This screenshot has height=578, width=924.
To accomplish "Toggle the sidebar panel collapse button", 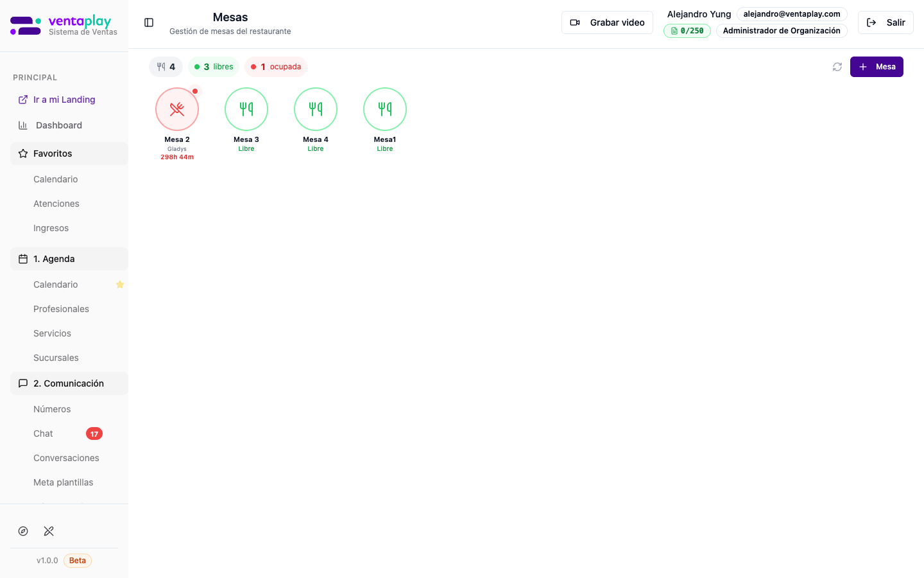I will [x=149, y=22].
